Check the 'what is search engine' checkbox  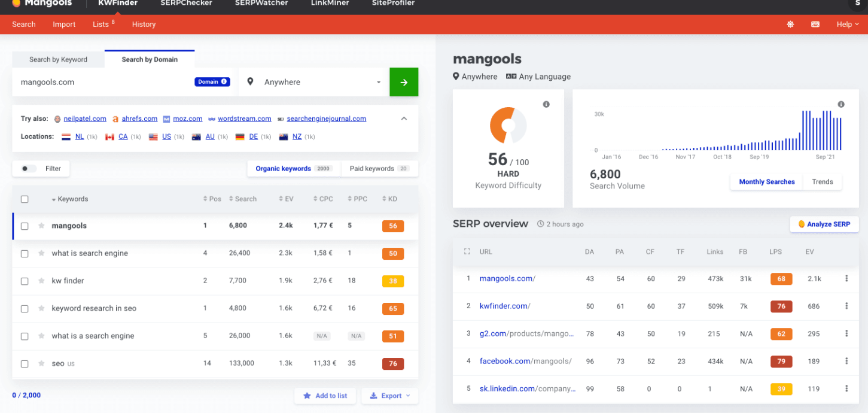coord(25,254)
